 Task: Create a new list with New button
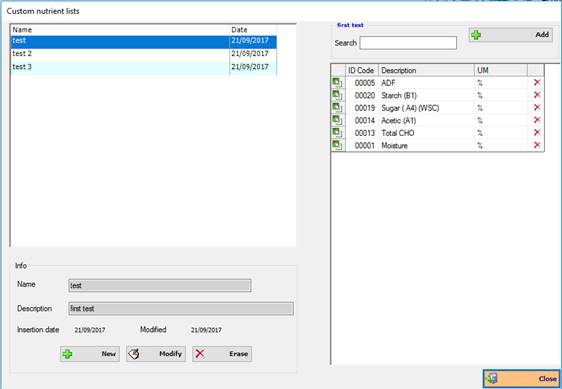click(x=90, y=354)
